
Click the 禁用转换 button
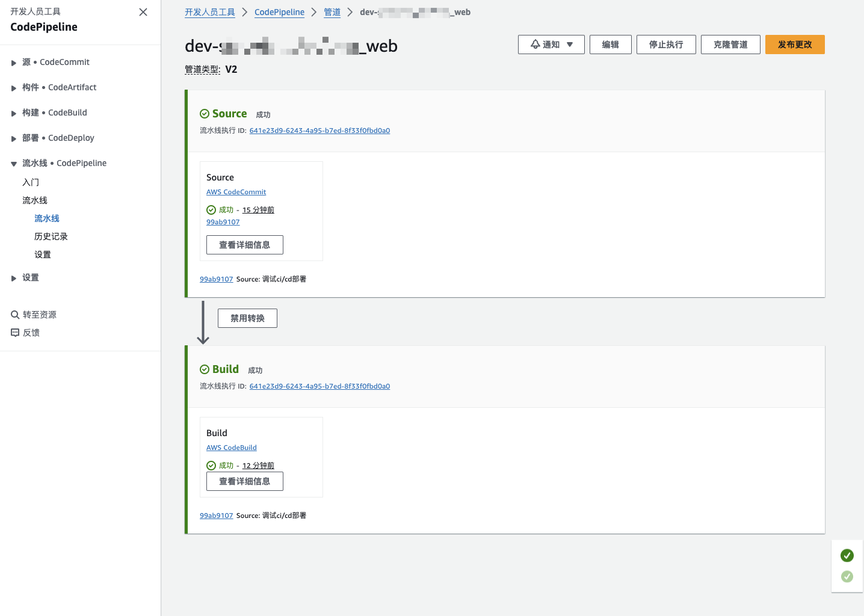tap(247, 318)
